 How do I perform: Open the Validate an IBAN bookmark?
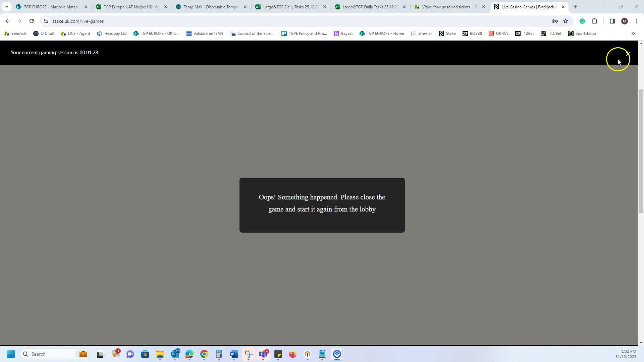[x=205, y=34]
